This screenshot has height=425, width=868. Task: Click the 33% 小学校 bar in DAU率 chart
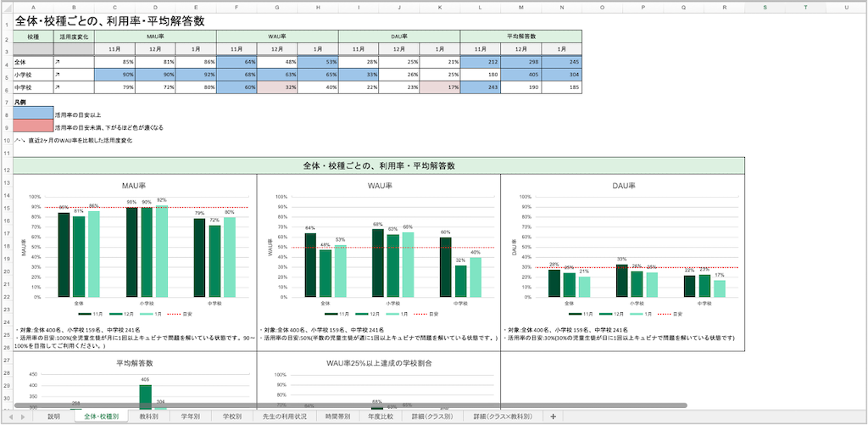(x=621, y=281)
